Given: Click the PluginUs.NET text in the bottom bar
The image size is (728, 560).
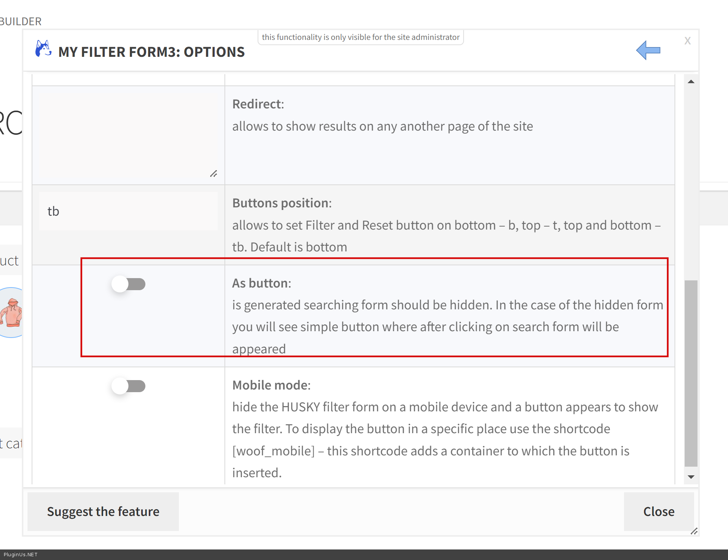Looking at the screenshot, I should [x=21, y=554].
